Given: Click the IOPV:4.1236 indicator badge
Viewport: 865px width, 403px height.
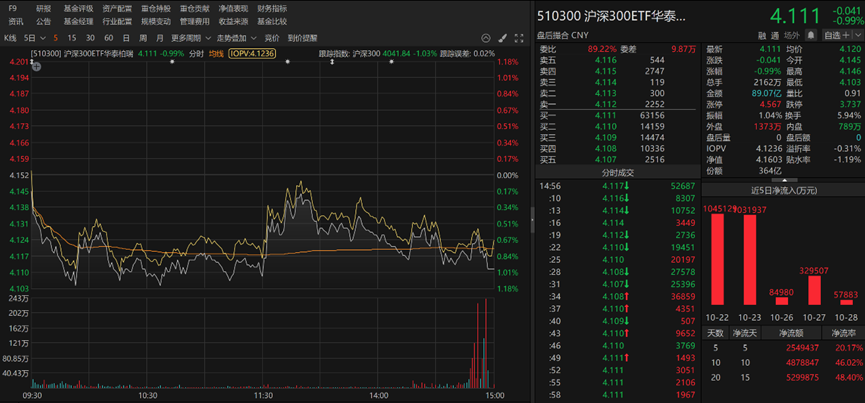Looking at the screenshot, I should coord(252,54).
